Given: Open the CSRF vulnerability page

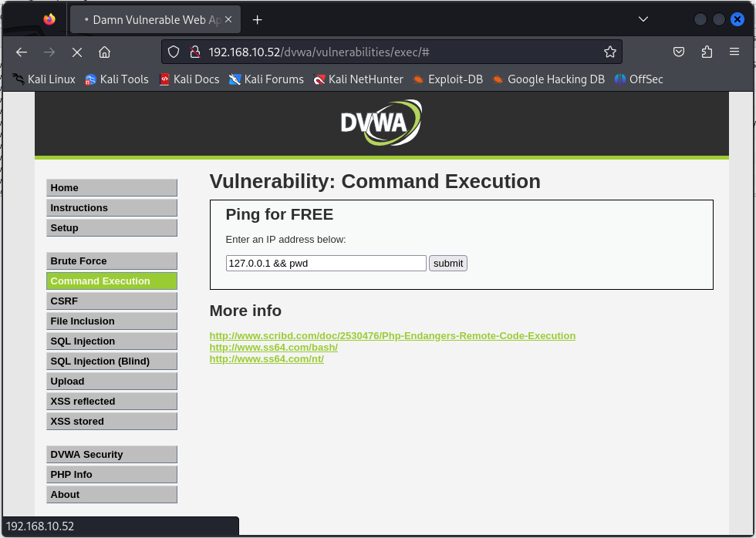Looking at the screenshot, I should tap(112, 301).
